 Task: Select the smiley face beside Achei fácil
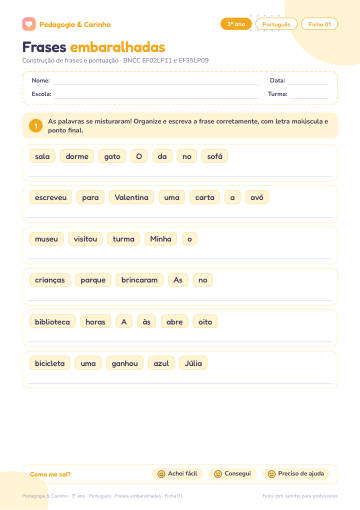161,474
